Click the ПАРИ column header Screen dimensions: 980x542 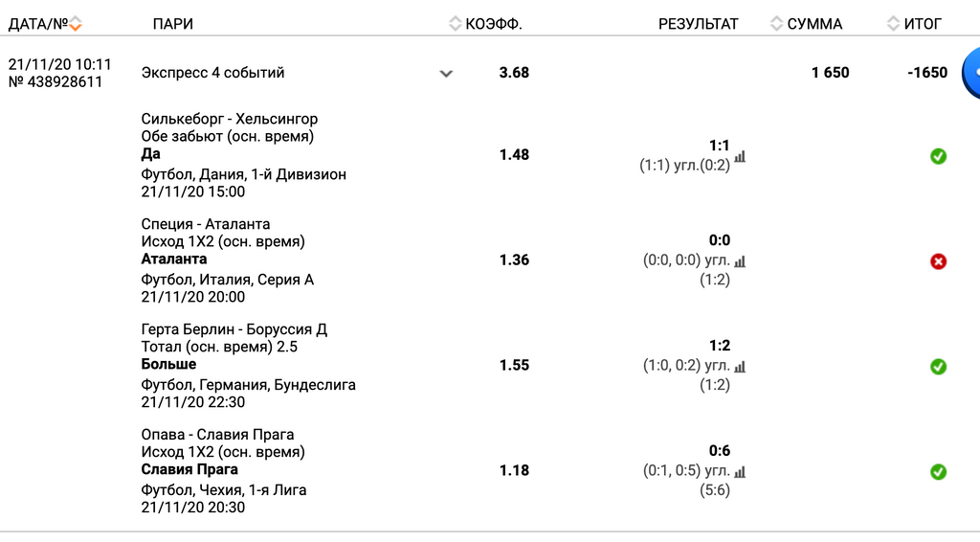pyautogui.click(x=172, y=24)
